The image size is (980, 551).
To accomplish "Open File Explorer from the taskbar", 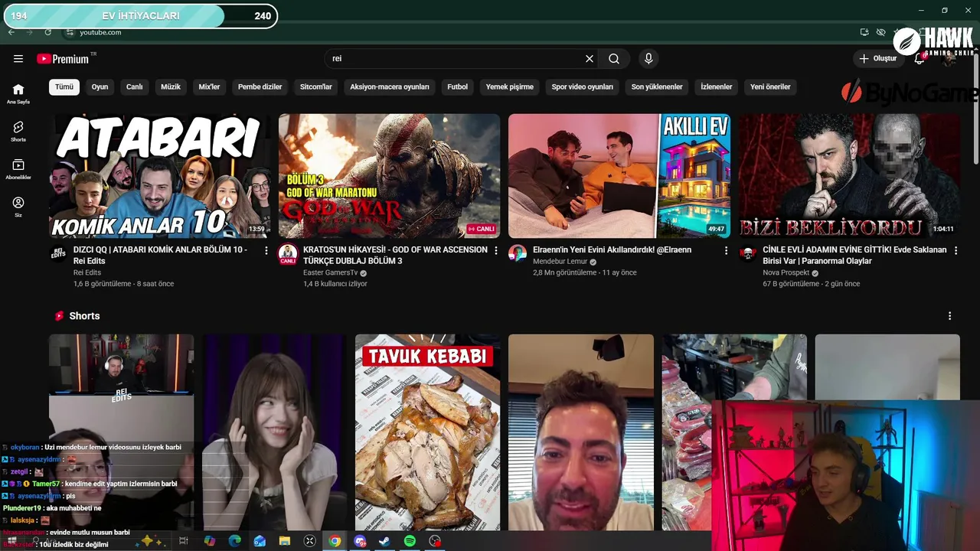I will (285, 541).
